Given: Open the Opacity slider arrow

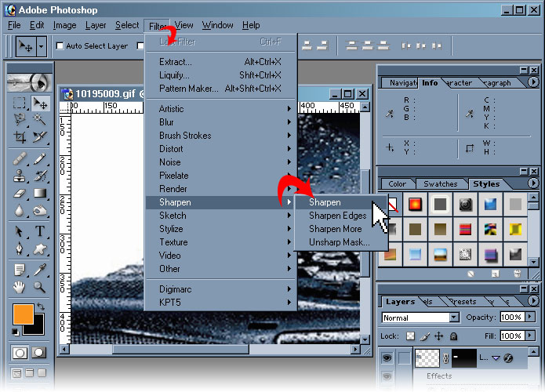Looking at the screenshot, I should [530, 317].
